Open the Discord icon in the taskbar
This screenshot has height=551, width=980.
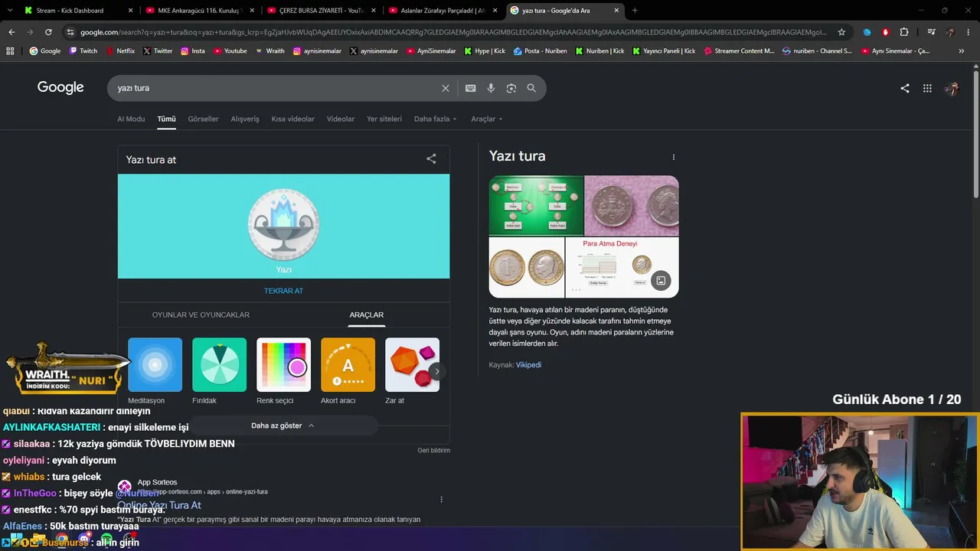pyautogui.click(x=84, y=540)
